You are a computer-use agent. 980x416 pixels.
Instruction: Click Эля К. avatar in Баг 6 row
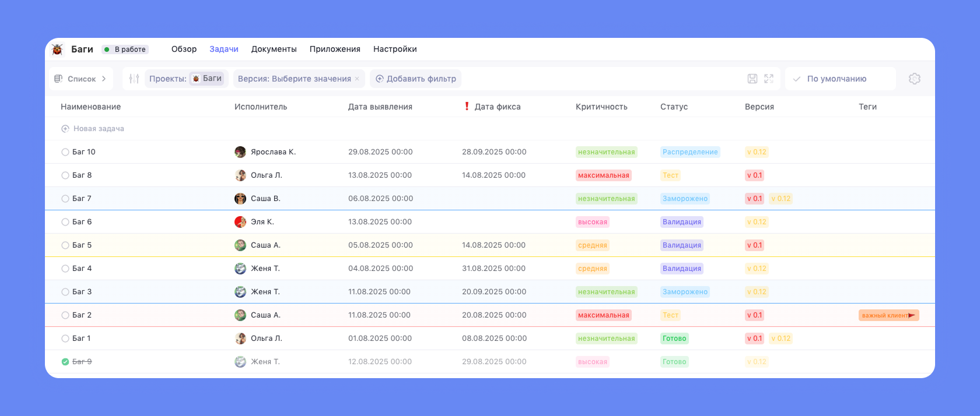click(x=240, y=222)
